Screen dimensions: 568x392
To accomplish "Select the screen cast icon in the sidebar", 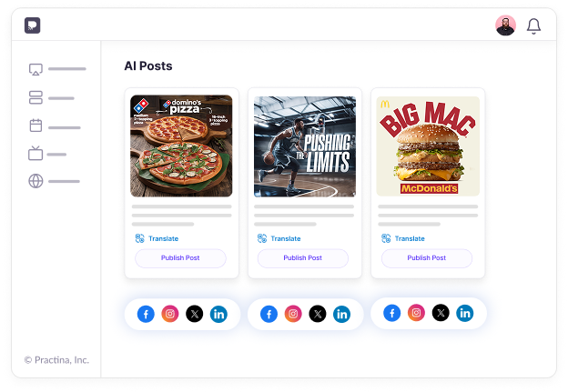I will pyautogui.click(x=35, y=69).
